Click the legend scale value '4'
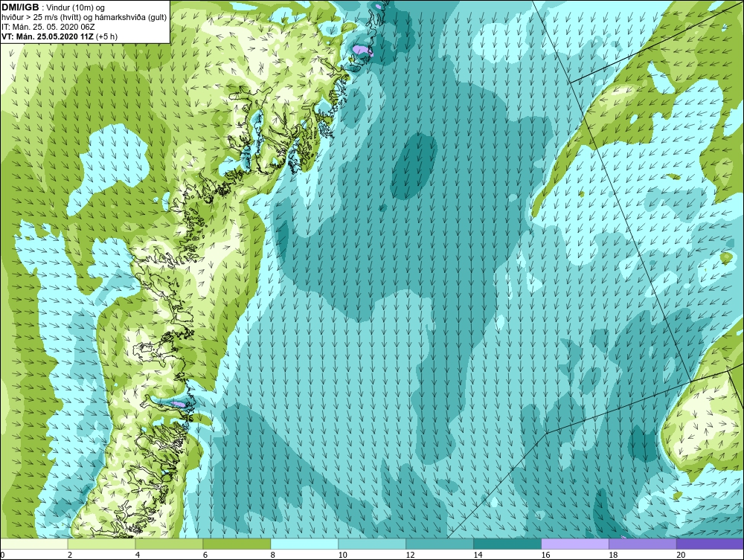Screen dimensions: 744x560 click(138, 555)
